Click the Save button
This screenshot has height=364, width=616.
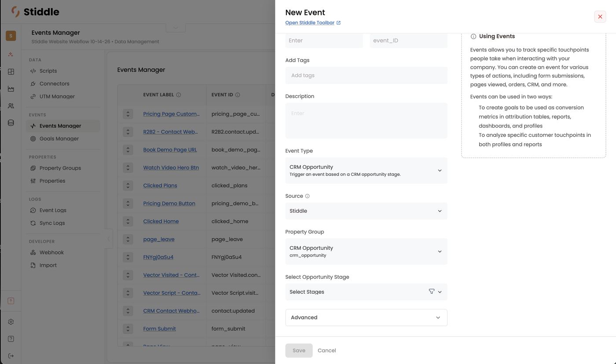click(299, 350)
